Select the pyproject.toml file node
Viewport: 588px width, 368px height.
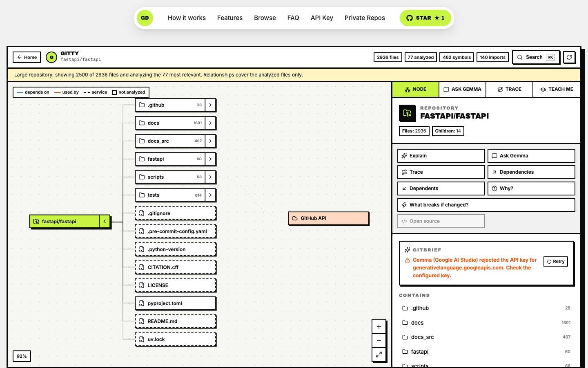pyautogui.click(x=176, y=303)
